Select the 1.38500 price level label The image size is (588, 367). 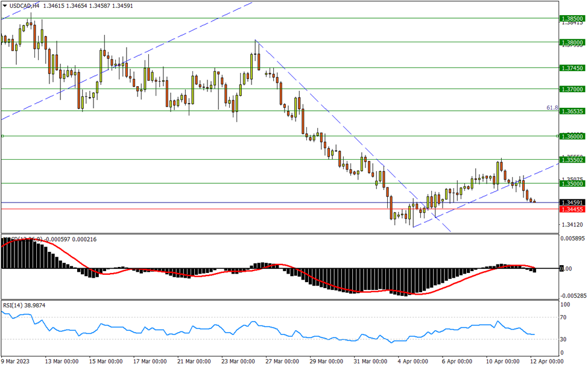(x=572, y=19)
